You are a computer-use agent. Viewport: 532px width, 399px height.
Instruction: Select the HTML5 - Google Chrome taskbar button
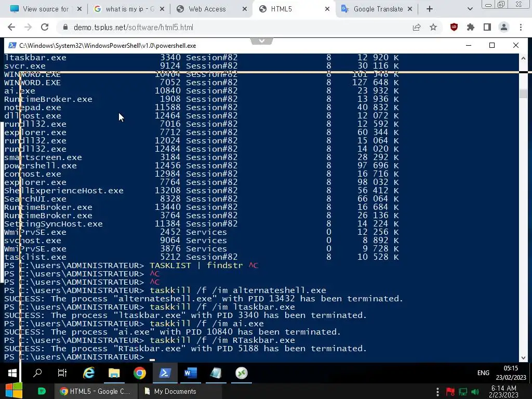pyautogui.click(x=96, y=391)
